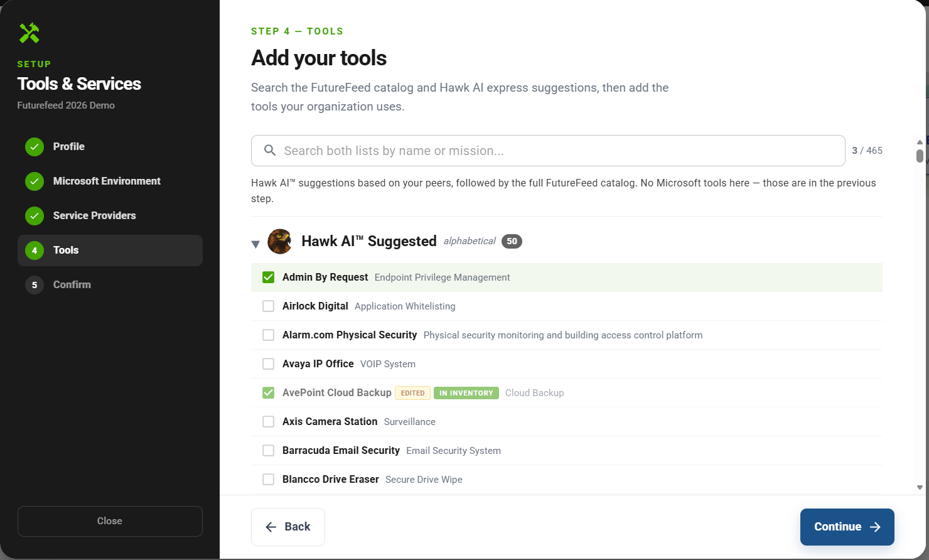This screenshot has height=560, width=929.
Task: Toggle AvePoint Cloud Backup checkbox
Action: (268, 393)
